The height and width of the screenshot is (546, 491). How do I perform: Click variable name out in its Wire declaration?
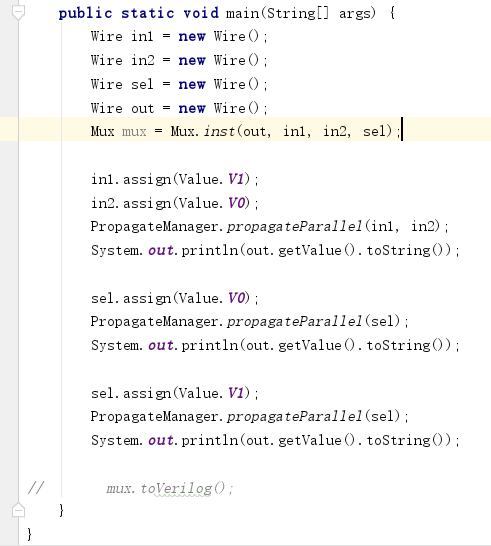tap(142, 108)
